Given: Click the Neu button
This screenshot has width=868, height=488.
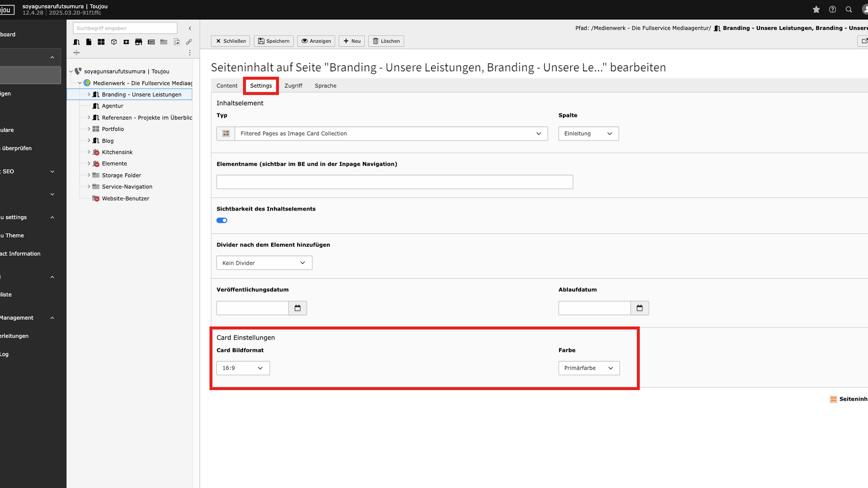Looking at the screenshot, I should click(x=351, y=41).
